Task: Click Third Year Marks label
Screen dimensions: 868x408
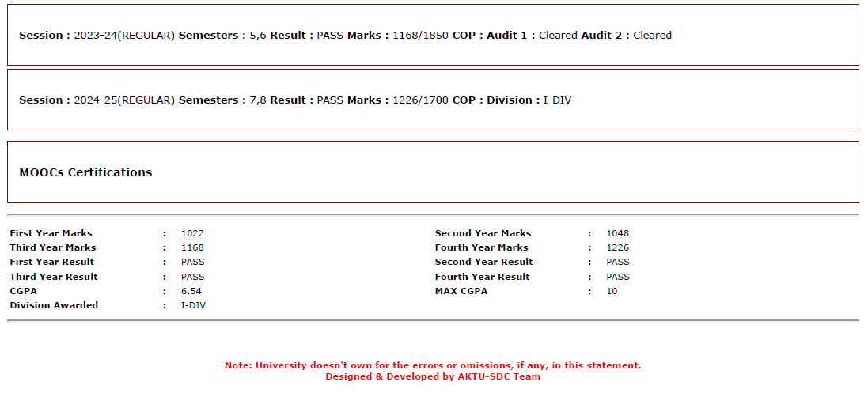Action: point(52,247)
